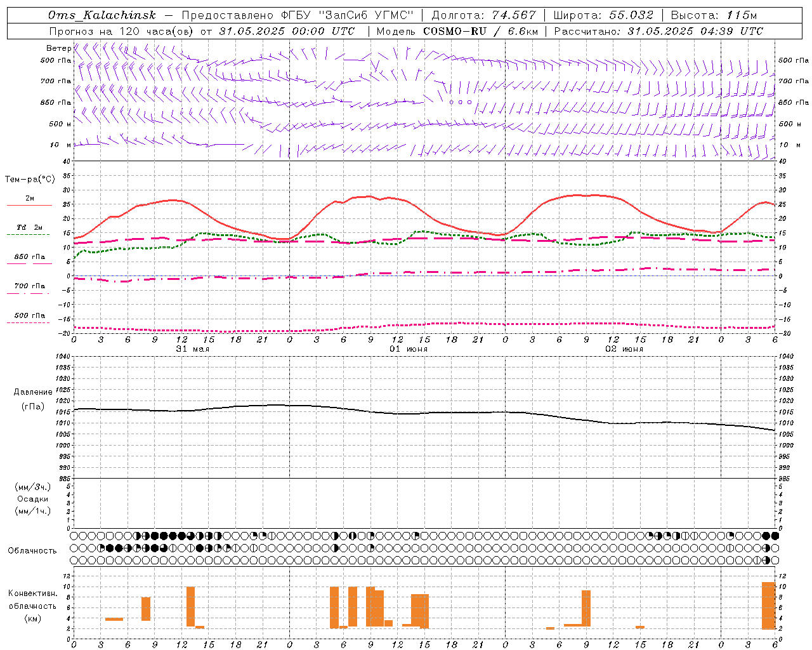
Task: Click the 'Конвективн.' convective cloud label
Action: coord(33,594)
